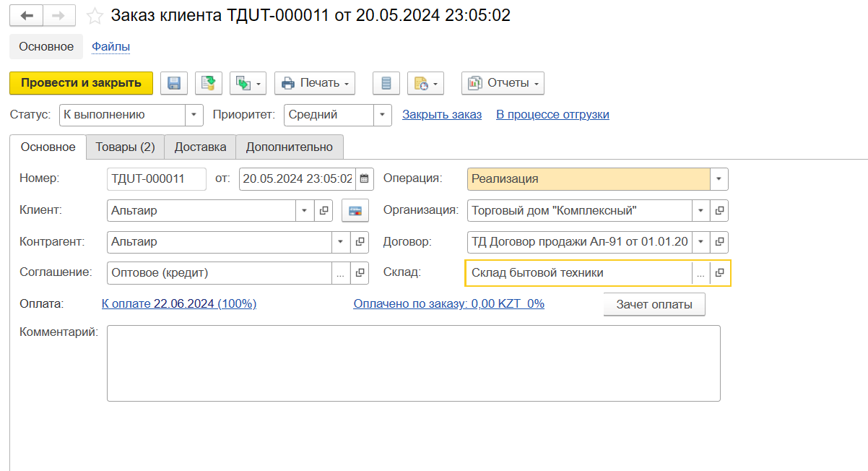Click the Номер field ТДUT-000011
This screenshot has width=868, height=471.
click(157, 178)
